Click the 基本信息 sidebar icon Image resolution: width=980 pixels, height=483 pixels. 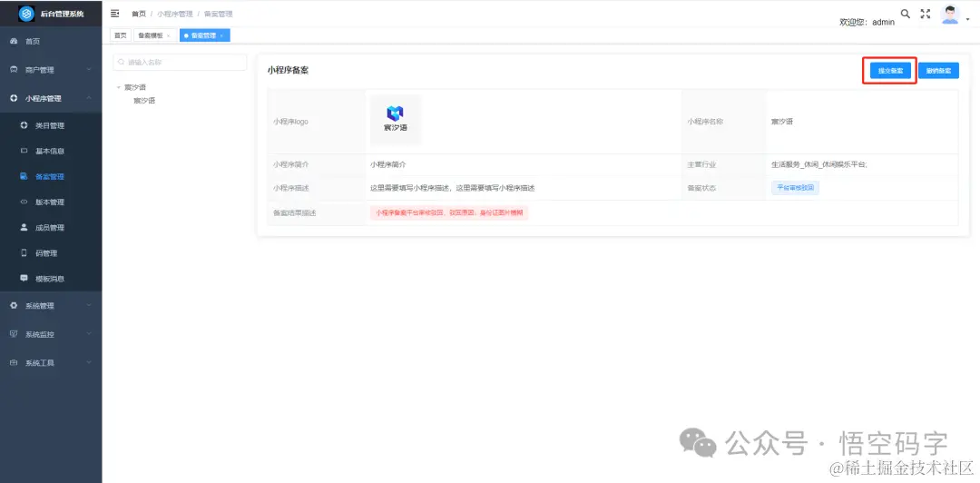(24, 151)
